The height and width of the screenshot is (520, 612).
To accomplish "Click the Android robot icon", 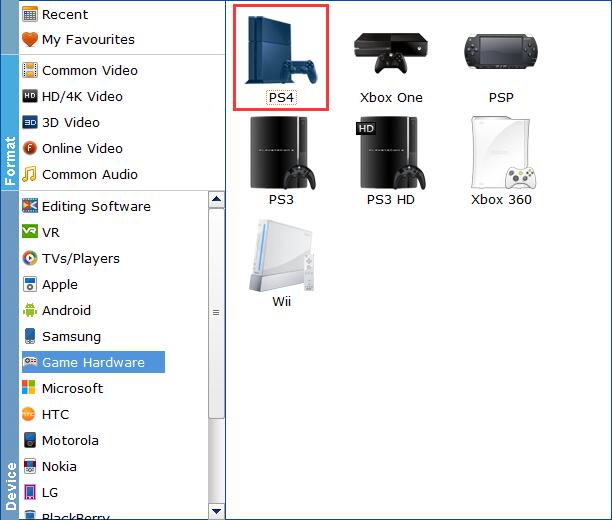I will [x=30, y=310].
